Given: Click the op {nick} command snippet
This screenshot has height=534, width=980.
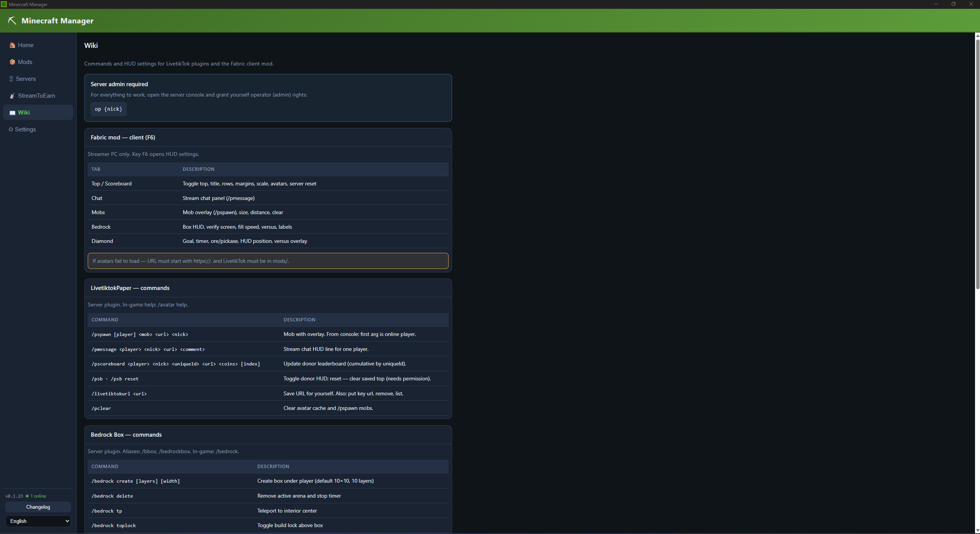Looking at the screenshot, I should (x=108, y=109).
